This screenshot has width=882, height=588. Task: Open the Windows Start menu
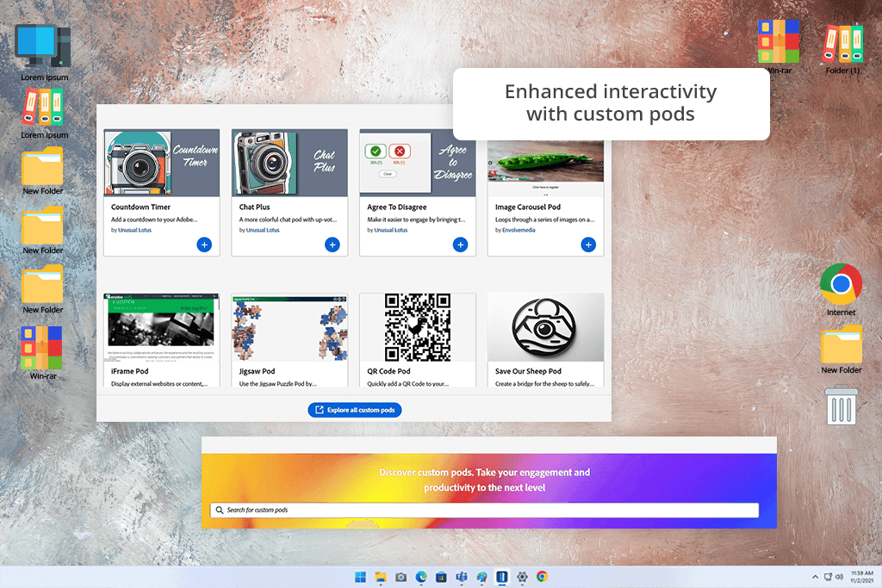[361, 577]
